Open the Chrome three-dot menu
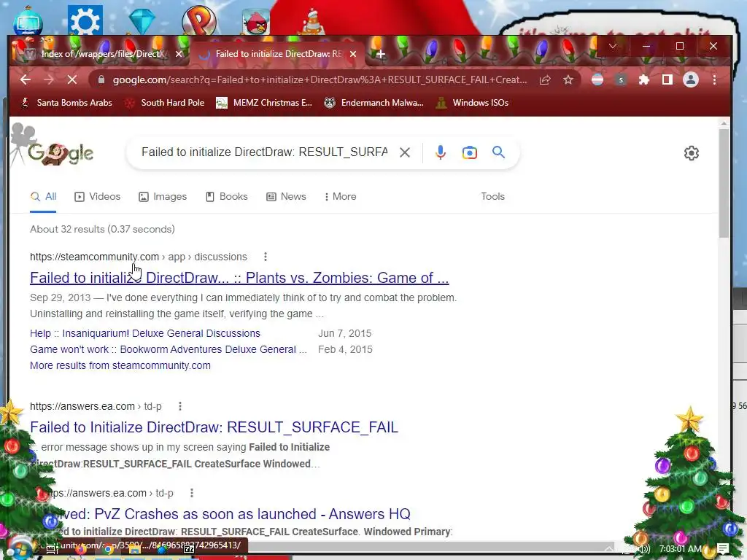747x560 pixels. (x=714, y=79)
